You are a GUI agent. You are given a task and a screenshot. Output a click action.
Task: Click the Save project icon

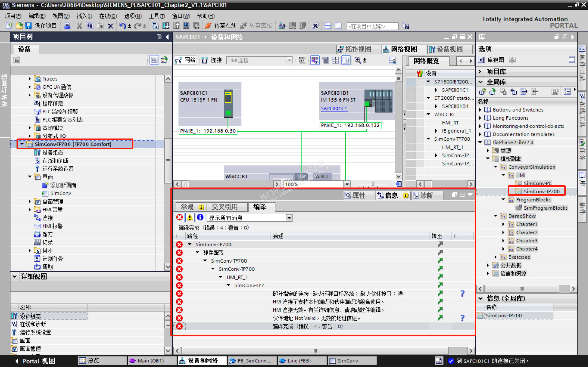(x=29, y=26)
